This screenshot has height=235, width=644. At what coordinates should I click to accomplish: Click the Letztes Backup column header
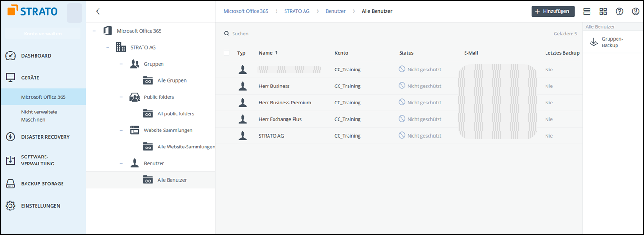tap(562, 53)
